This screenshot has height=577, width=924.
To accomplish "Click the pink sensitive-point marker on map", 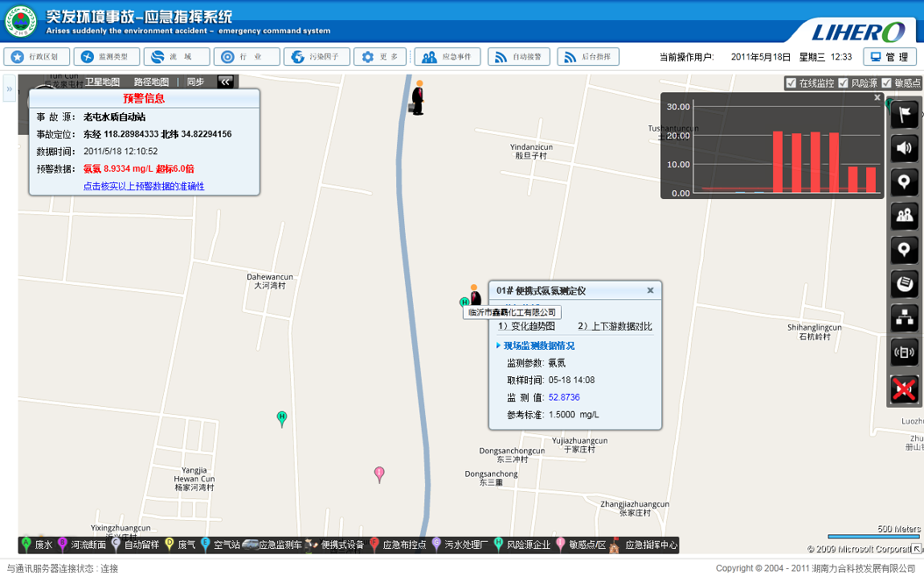I will [x=380, y=474].
